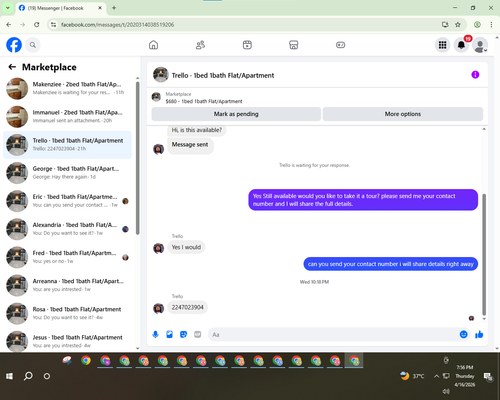
Task: Select the Messenger | Facebook tab
Action: (61, 8)
